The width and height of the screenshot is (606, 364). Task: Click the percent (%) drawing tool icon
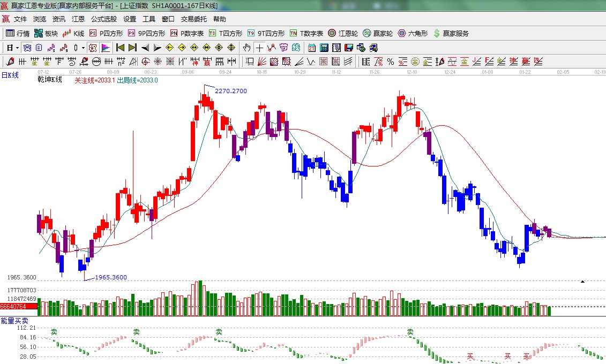tap(391, 62)
